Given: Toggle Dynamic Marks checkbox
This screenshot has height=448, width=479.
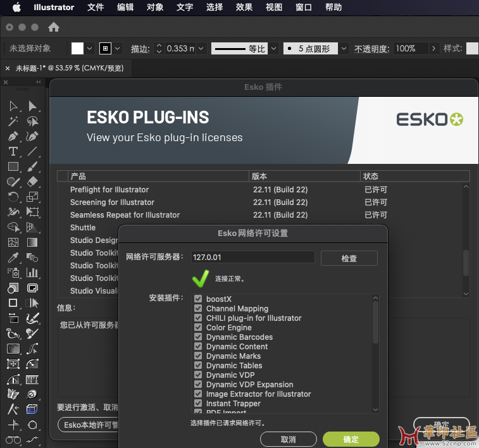Looking at the screenshot, I should [198, 356].
